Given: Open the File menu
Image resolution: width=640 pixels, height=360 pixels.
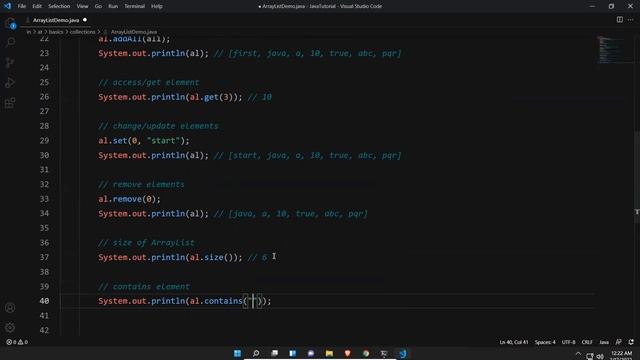Looking at the screenshot, I should 22,6.
